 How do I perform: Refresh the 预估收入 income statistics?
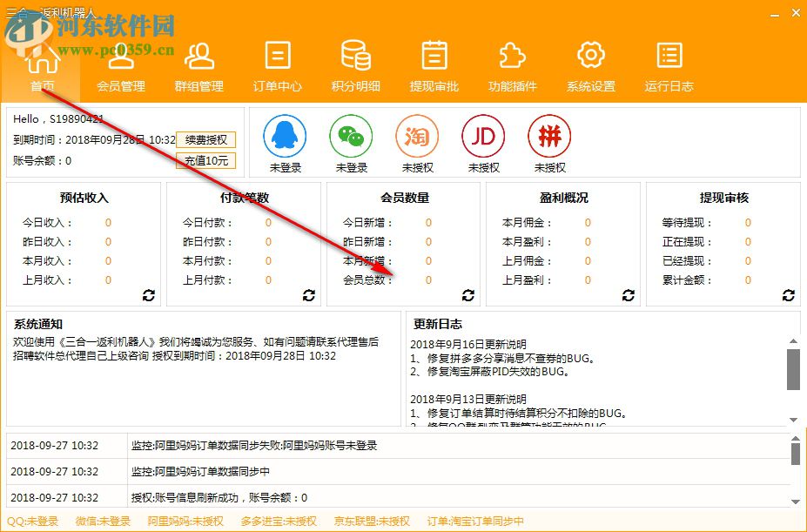tap(149, 295)
